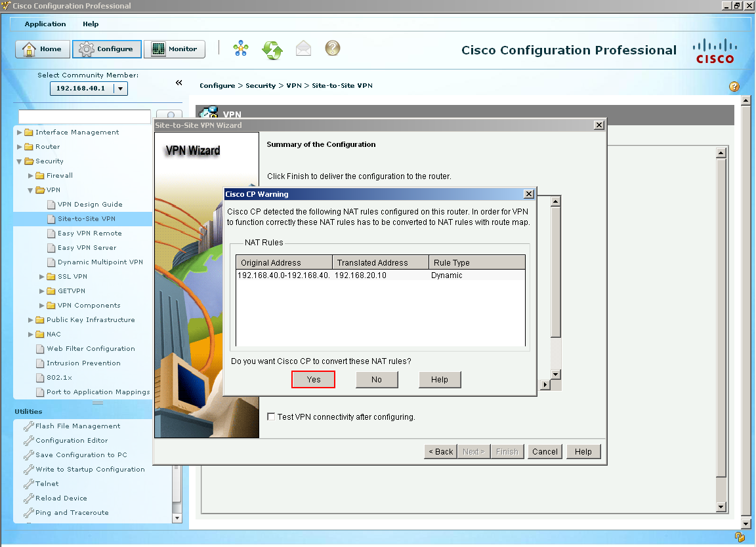Cancel the Site-to-Site VPN Wizard
The height and width of the screenshot is (547, 756).
pos(545,452)
